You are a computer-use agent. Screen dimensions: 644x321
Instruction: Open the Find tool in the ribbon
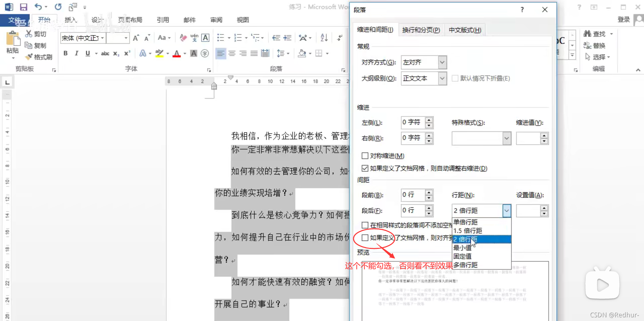[598, 34]
